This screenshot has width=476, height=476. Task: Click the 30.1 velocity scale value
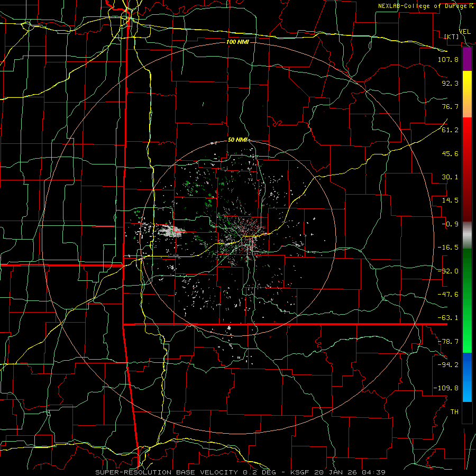[450, 177]
